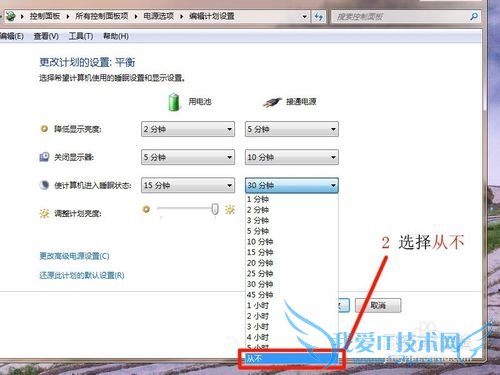Select 30 分钟 in the dropdown list
The image size is (500, 375).
[292, 284]
